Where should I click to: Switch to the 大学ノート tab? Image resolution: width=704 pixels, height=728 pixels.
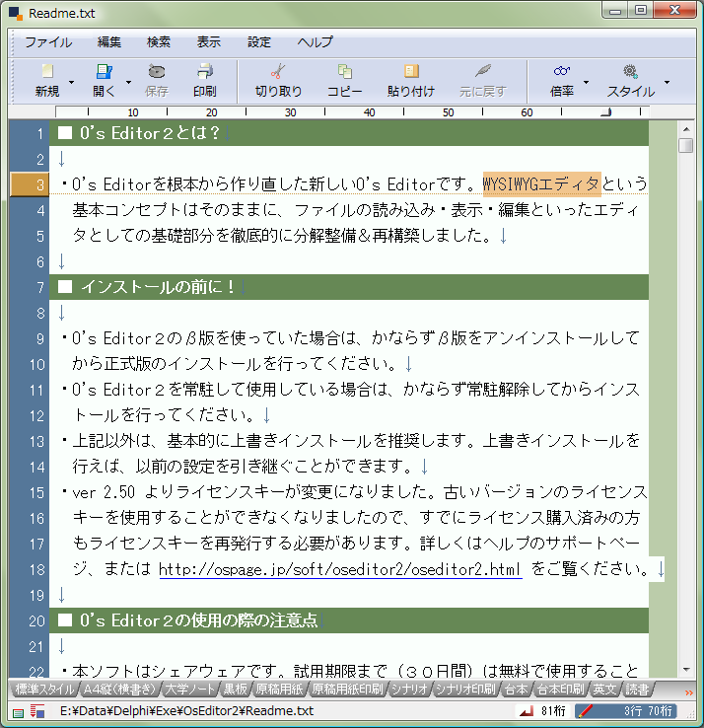coord(189,690)
